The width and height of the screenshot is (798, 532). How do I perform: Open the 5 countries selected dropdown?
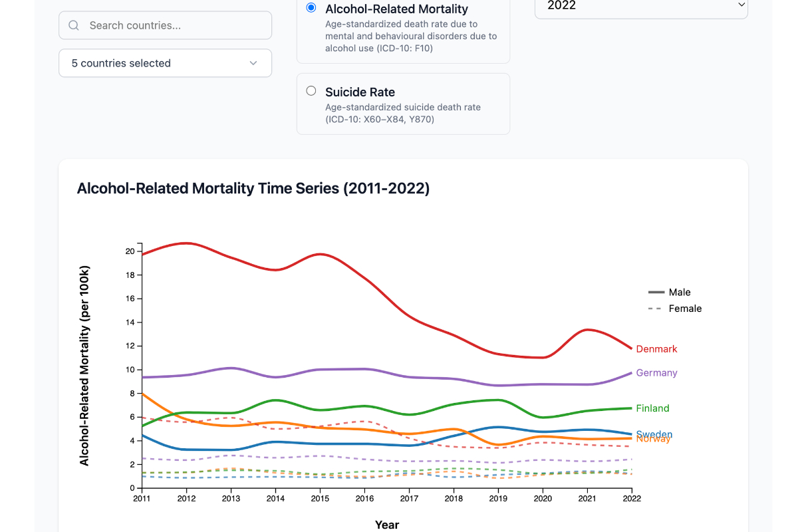(x=165, y=63)
